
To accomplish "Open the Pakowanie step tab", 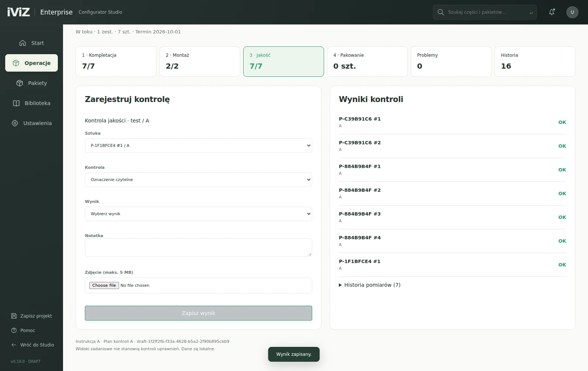I will 367,62.
